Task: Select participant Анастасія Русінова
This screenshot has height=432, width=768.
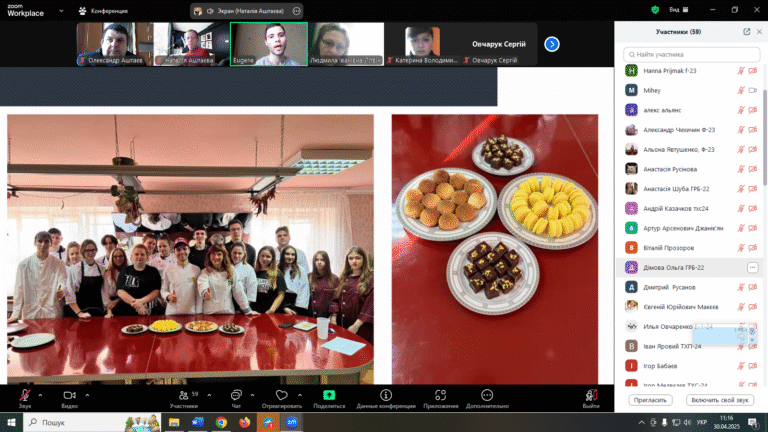Action: [x=690, y=169]
